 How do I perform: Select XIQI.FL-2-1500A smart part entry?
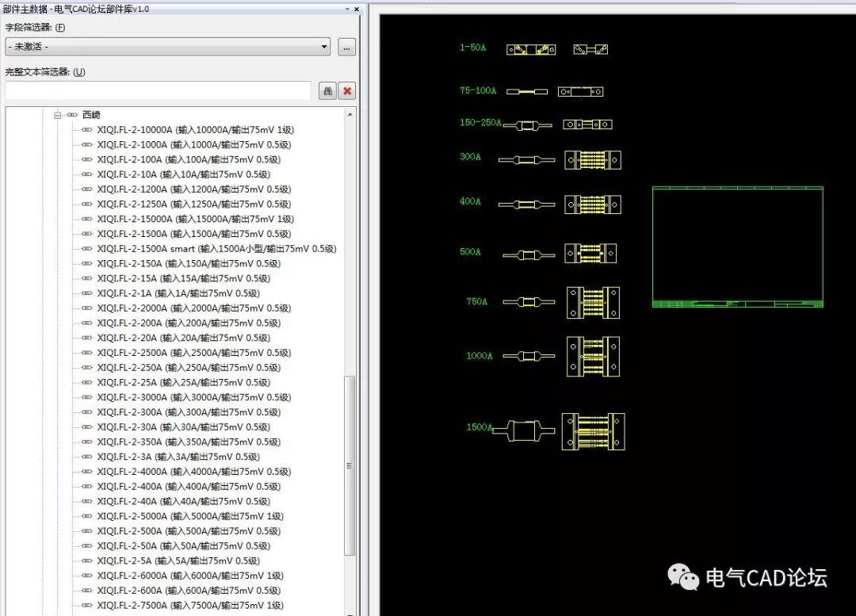point(216,249)
